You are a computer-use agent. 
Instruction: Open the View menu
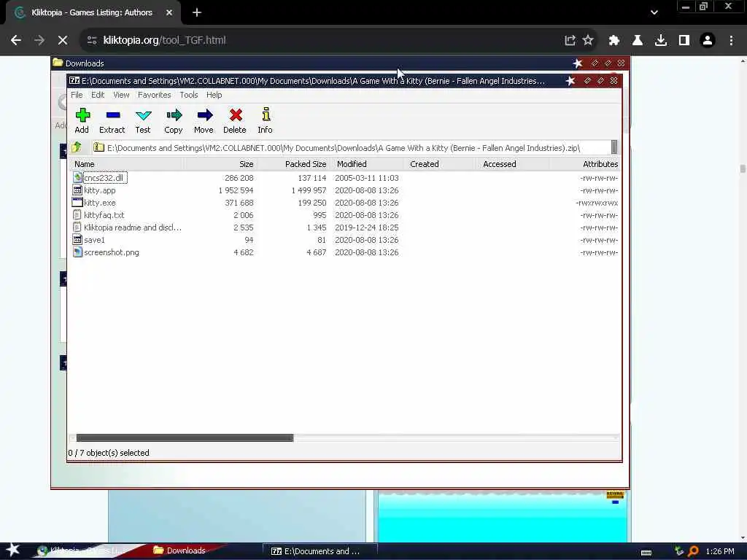121,95
